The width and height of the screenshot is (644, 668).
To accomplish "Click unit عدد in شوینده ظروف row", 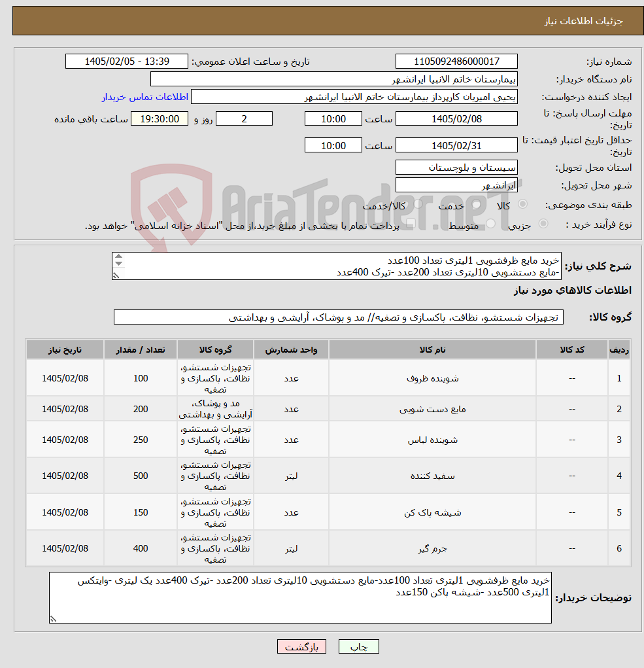I will point(291,378).
